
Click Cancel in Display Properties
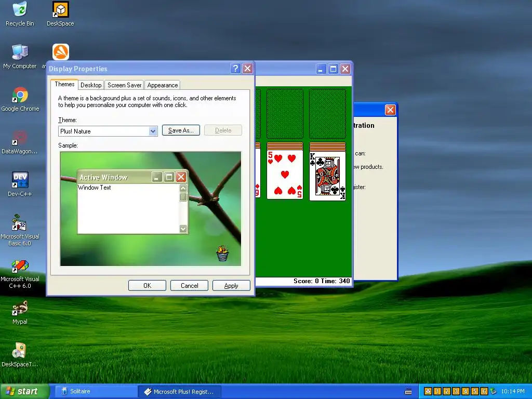pos(189,286)
